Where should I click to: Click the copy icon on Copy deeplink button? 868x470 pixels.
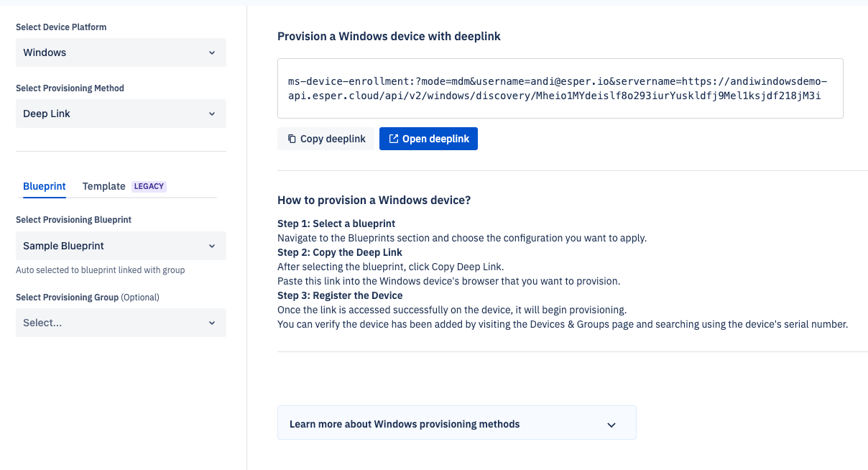293,138
